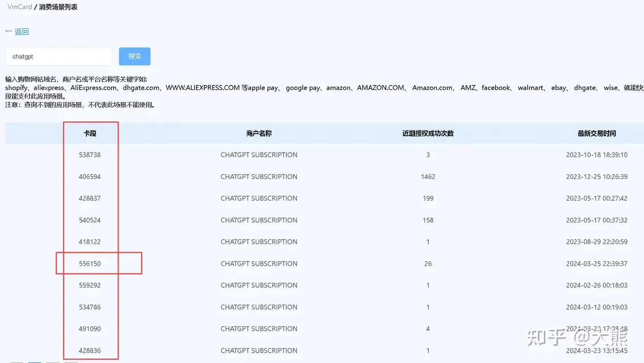Select card segment 491090
The image size is (644, 363).
point(90,329)
